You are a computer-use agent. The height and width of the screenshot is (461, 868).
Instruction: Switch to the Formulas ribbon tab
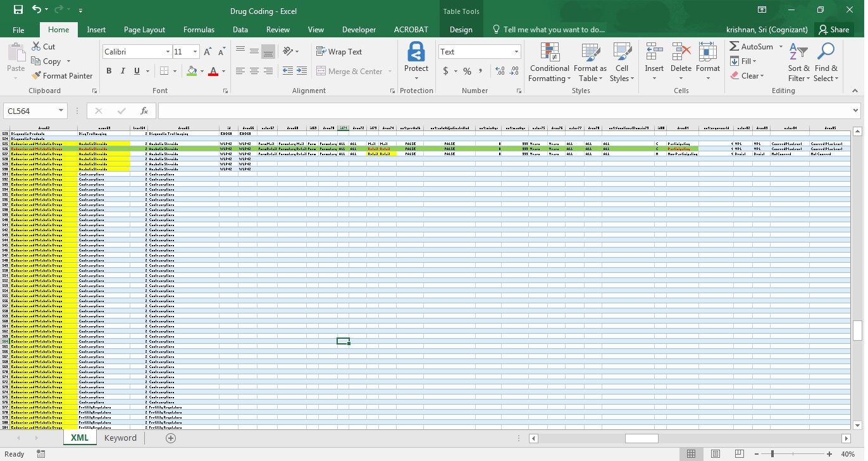point(199,29)
